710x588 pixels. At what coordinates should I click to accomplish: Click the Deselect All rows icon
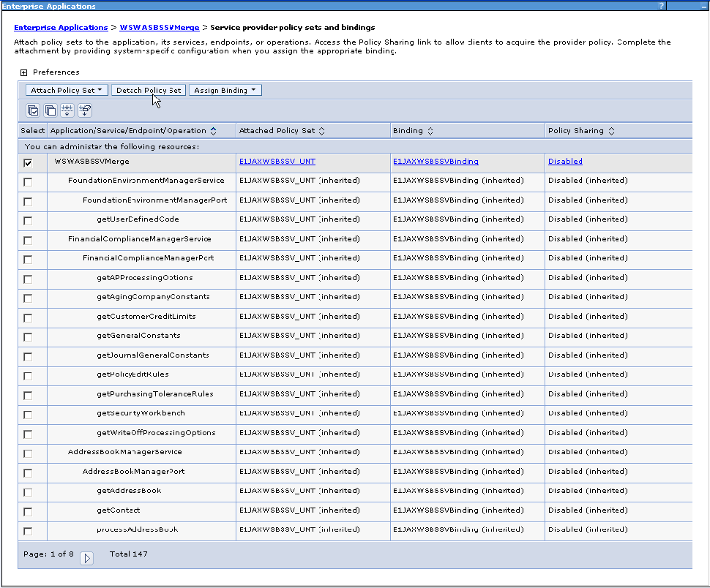[x=50, y=110]
